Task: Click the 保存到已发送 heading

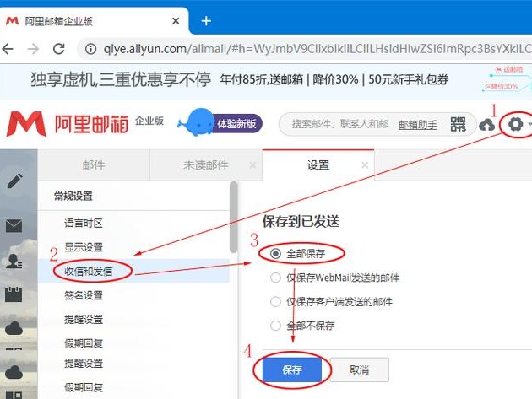Action: click(x=301, y=221)
